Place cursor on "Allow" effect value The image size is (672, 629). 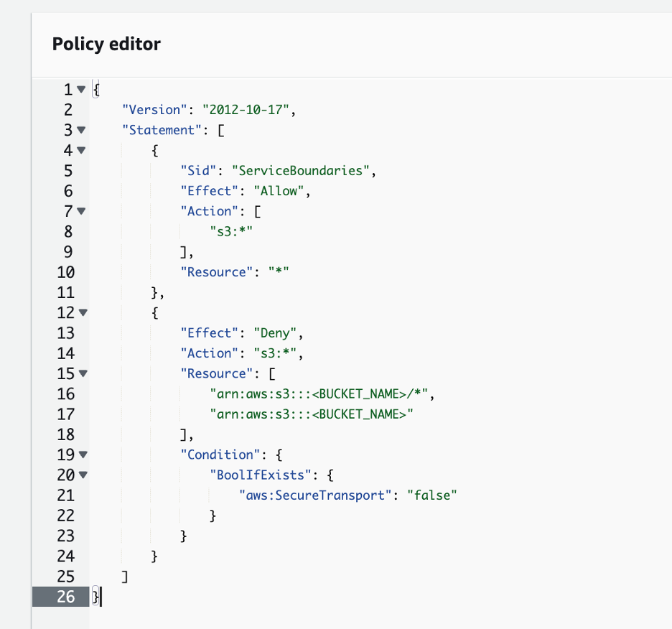pos(279,191)
